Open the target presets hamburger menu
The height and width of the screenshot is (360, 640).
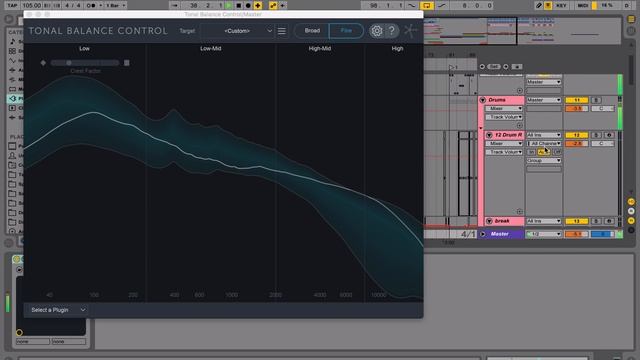282,31
